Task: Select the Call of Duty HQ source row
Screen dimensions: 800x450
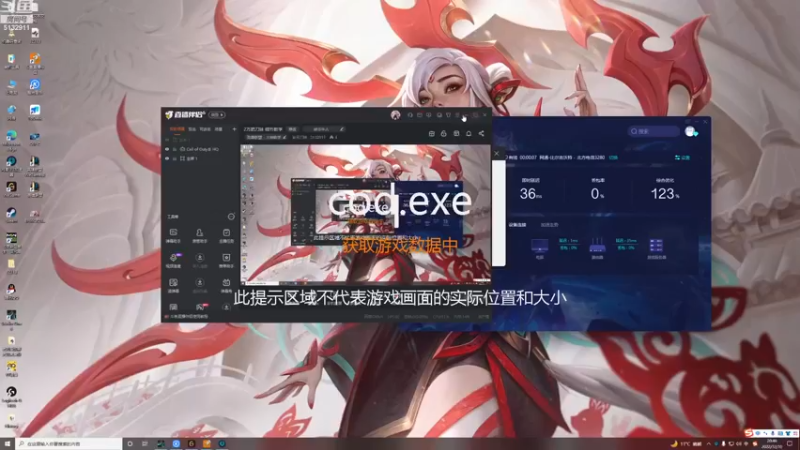Action: [x=201, y=149]
